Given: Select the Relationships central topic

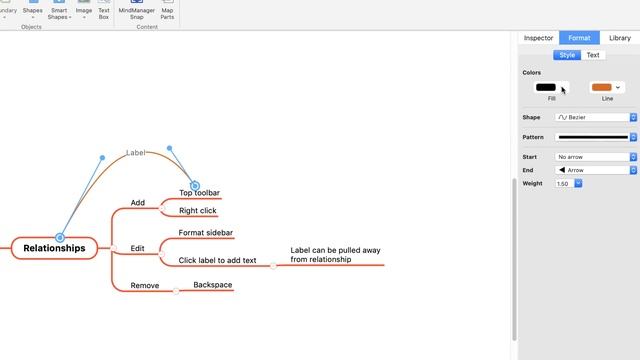Looking at the screenshot, I should [x=54, y=248].
